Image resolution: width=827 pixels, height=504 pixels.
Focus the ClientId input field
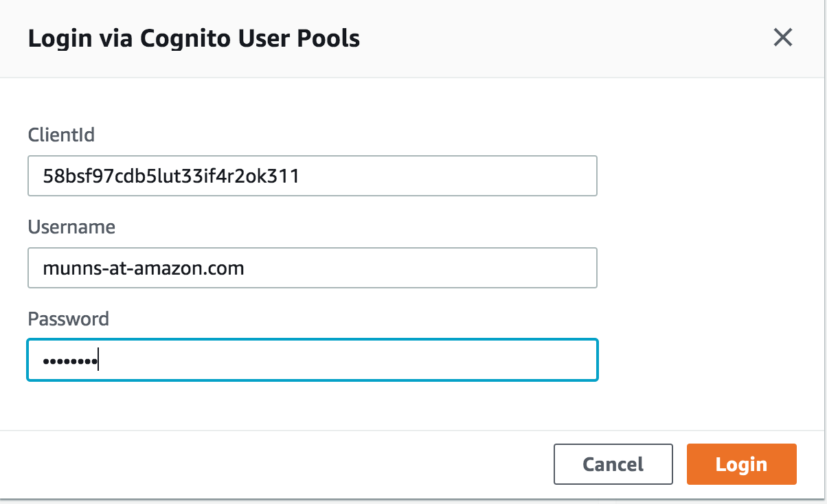click(312, 176)
